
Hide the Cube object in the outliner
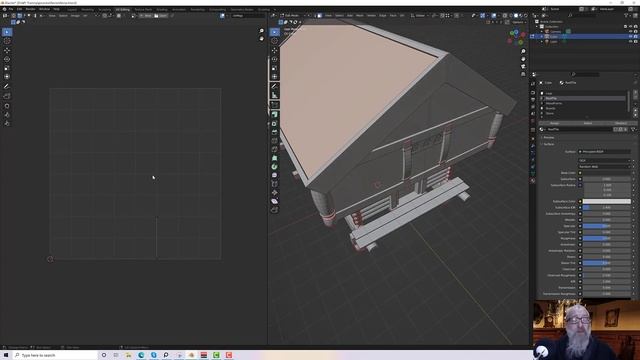pyautogui.click(x=631, y=36)
